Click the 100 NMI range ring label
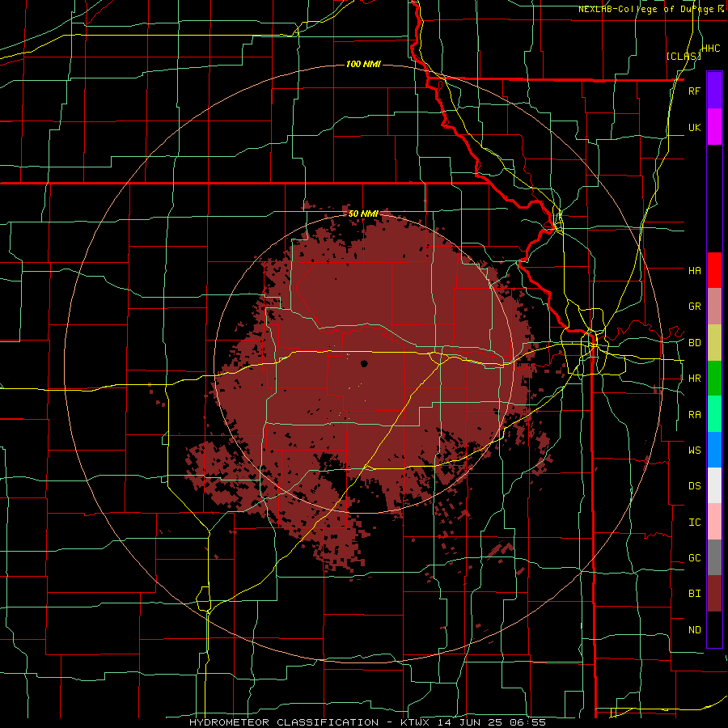Viewport: 728px width, 728px height. (x=363, y=64)
